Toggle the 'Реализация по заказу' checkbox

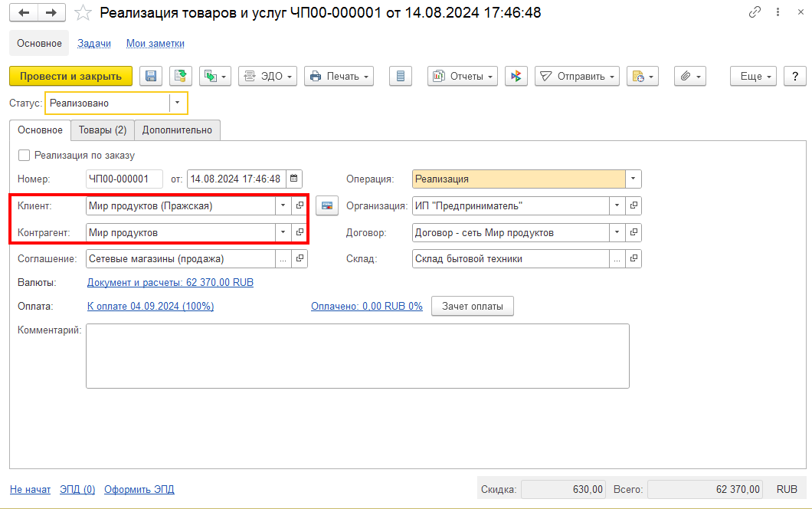(x=25, y=155)
